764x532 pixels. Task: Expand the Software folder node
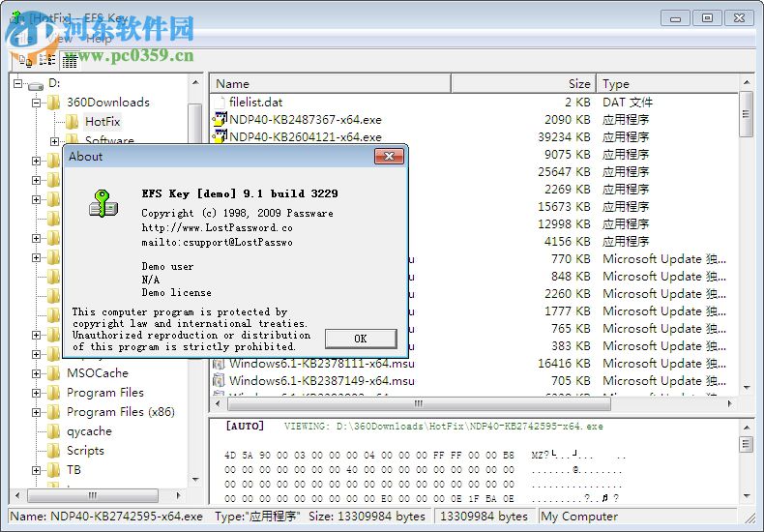coord(54,141)
